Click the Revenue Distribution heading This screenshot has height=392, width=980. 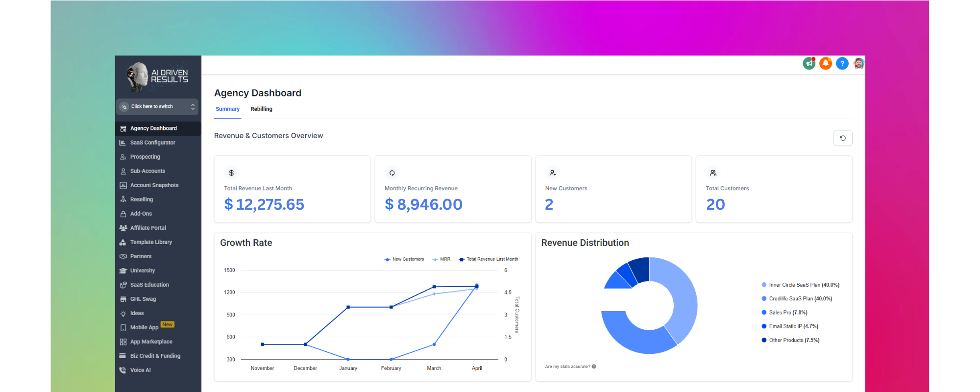(x=585, y=243)
